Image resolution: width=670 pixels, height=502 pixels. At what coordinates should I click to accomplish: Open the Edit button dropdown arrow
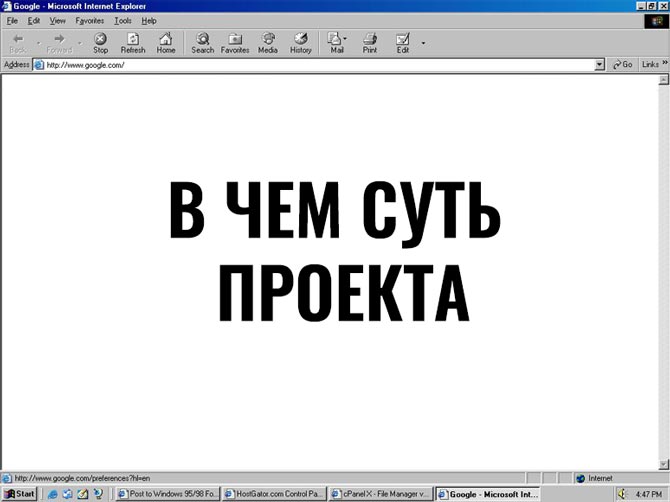click(423, 43)
